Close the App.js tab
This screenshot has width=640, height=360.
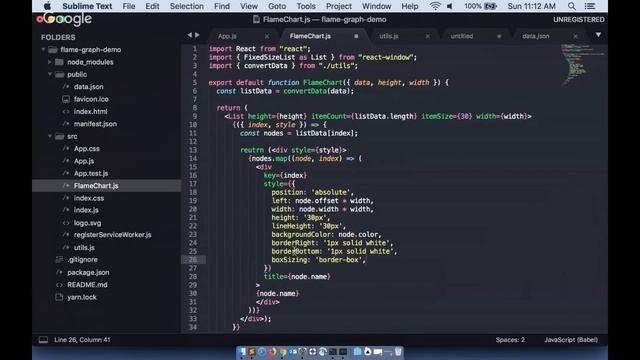click(x=267, y=36)
